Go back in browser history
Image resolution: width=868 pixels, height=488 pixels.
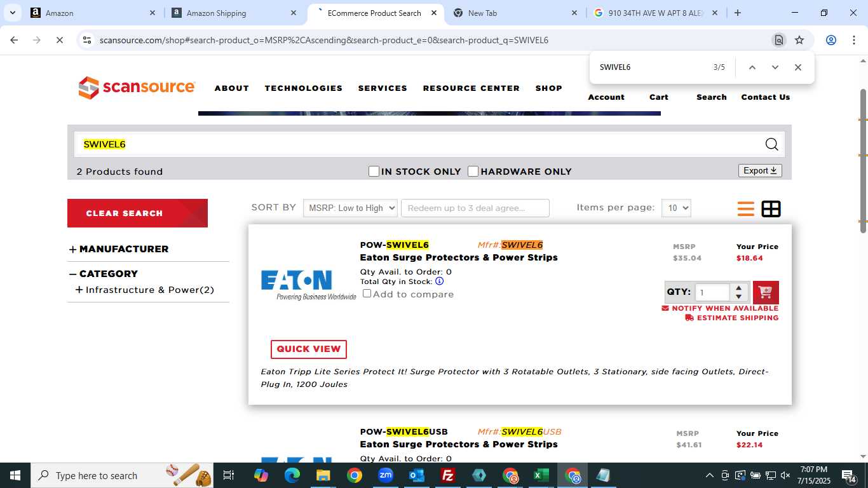pyautogui.click(x=14, y=40)
